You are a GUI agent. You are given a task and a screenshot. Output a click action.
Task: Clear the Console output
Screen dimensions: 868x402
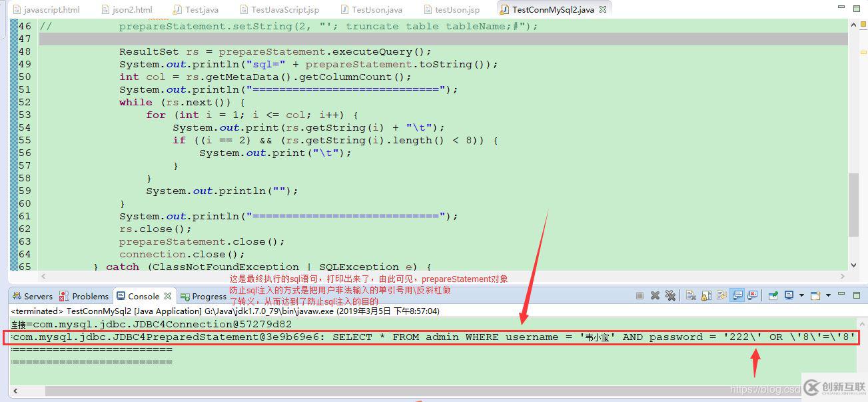coord(689,296)
